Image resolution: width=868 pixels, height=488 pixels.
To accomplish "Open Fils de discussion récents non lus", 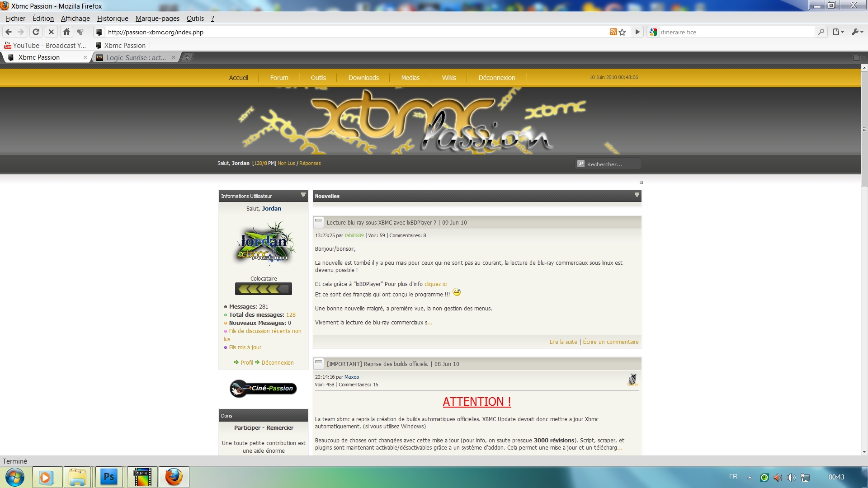I will click(262, 335).
